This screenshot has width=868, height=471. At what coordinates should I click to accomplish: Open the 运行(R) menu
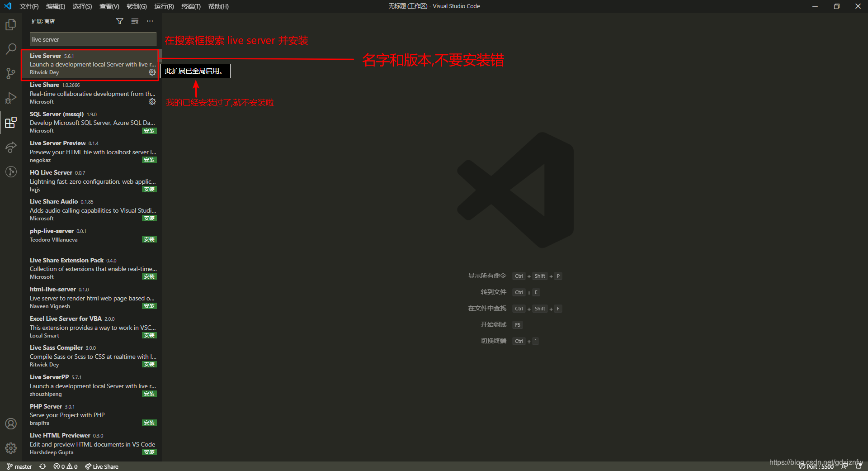point(164,6)
